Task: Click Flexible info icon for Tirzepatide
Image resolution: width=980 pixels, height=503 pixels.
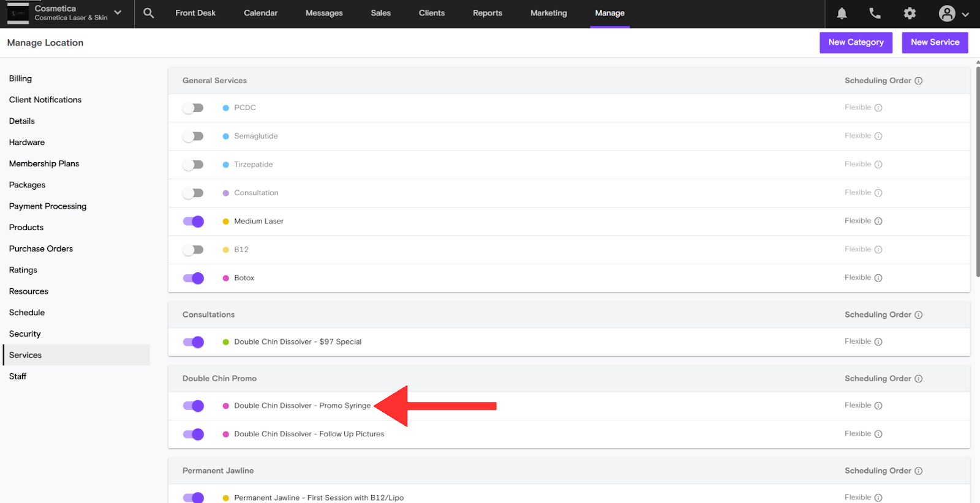Action: [x=878, y=165]
